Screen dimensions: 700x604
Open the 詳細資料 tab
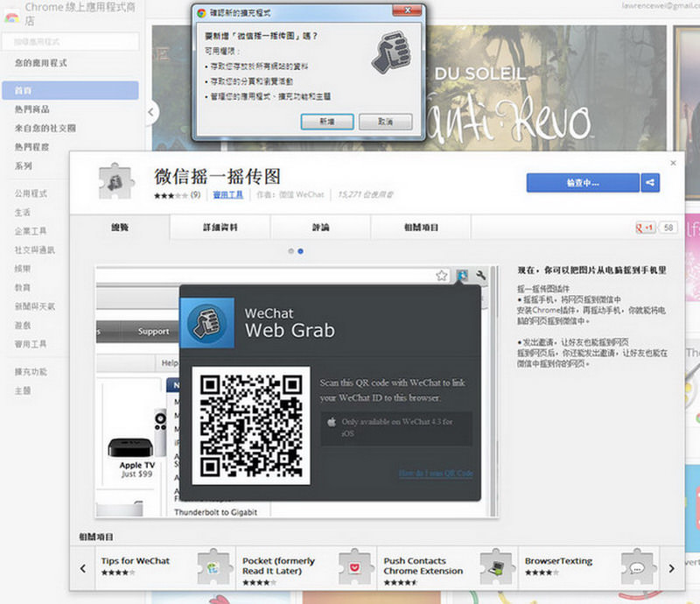(220, 228)
